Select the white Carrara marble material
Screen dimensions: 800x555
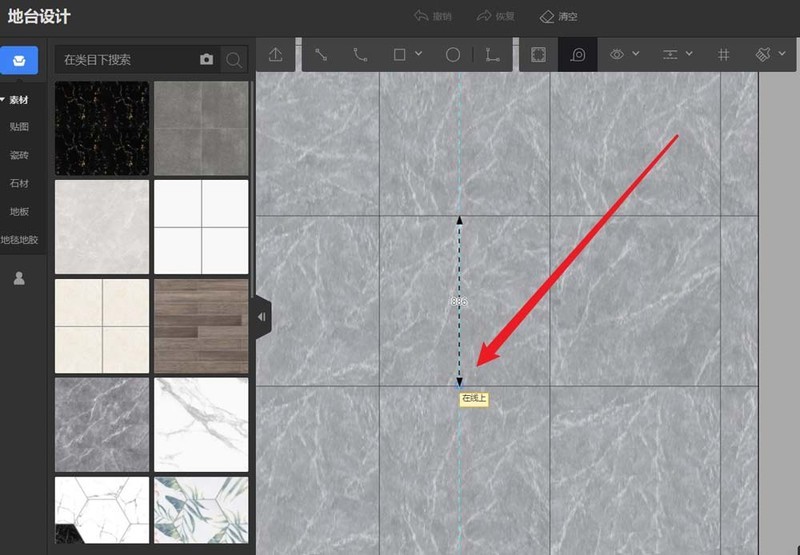point(201,425)
